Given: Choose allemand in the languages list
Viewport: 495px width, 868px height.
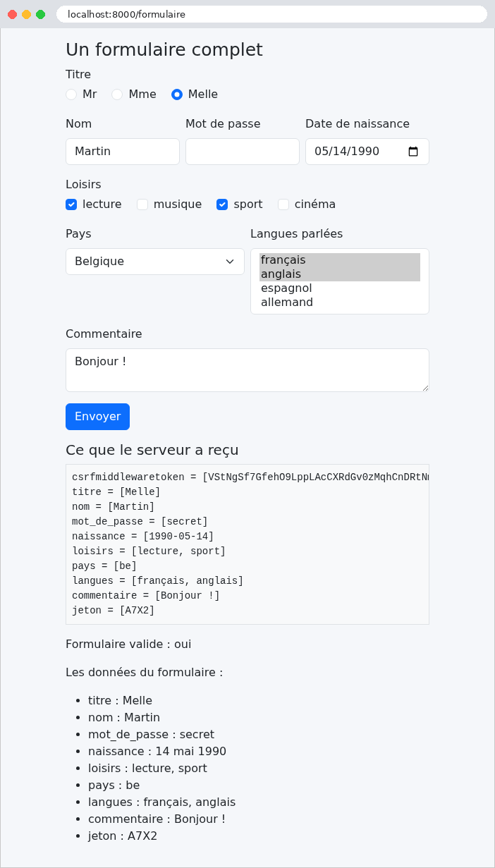Looking at the screenshot, I should click(x=340, y=302).
